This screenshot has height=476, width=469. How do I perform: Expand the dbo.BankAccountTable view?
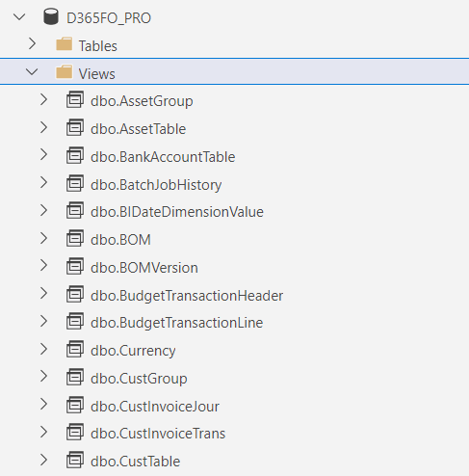point(44,155)
